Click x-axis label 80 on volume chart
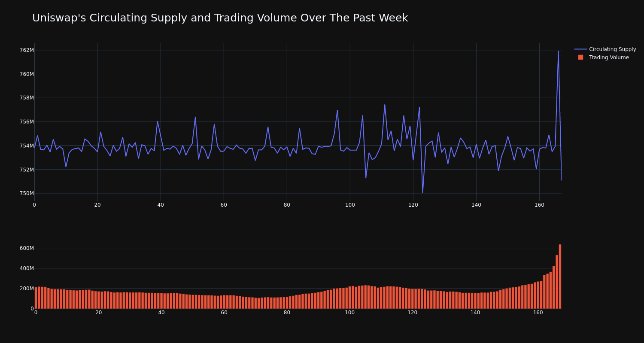This screenshot has width=644, height=343. (x=287, y=313)
